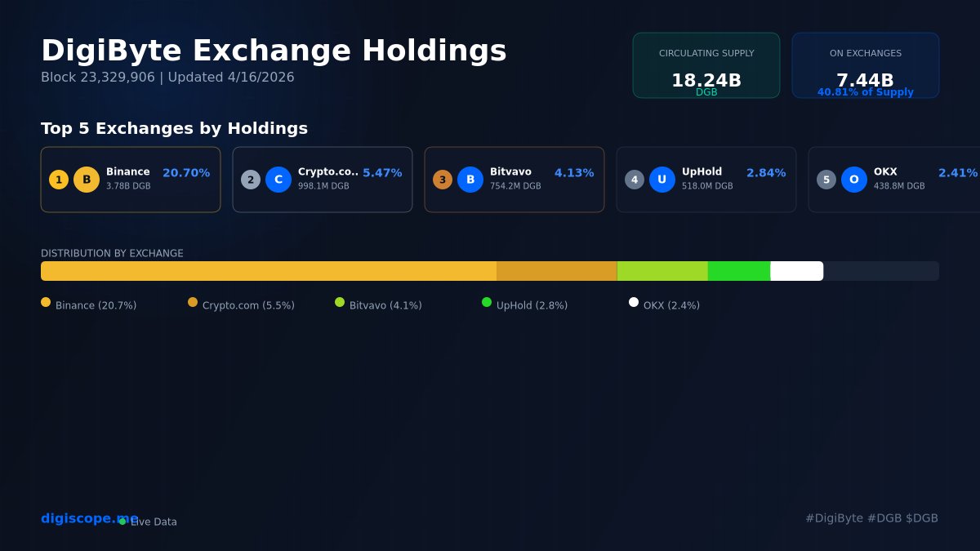Click the silver rank 2 badge
The height and width of the screenshot is (551, 980).
[x=251, y=180]
